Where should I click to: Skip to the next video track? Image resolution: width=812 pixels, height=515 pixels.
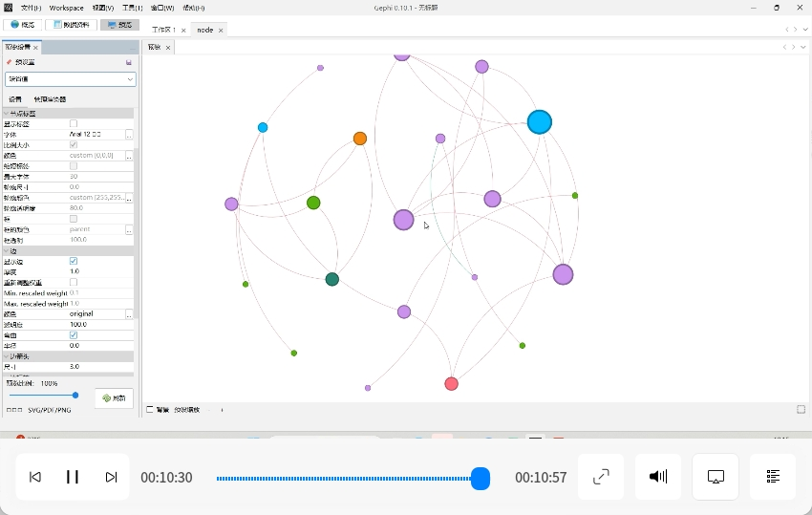pyautogui.click(x=111, y=477)
